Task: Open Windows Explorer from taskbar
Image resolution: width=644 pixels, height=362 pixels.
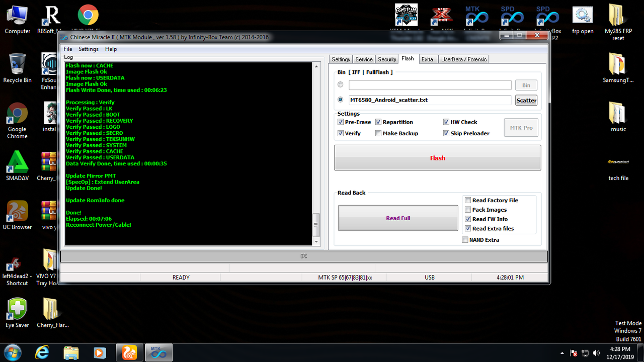Action: 71,352
